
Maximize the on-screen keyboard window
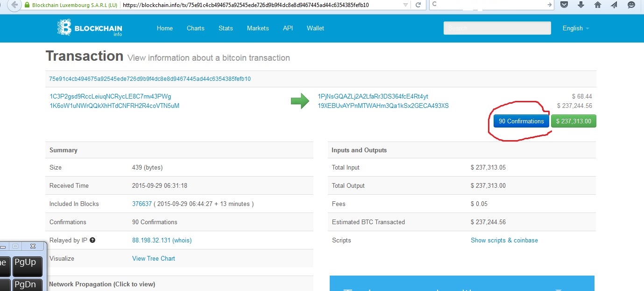pos(15,246)
